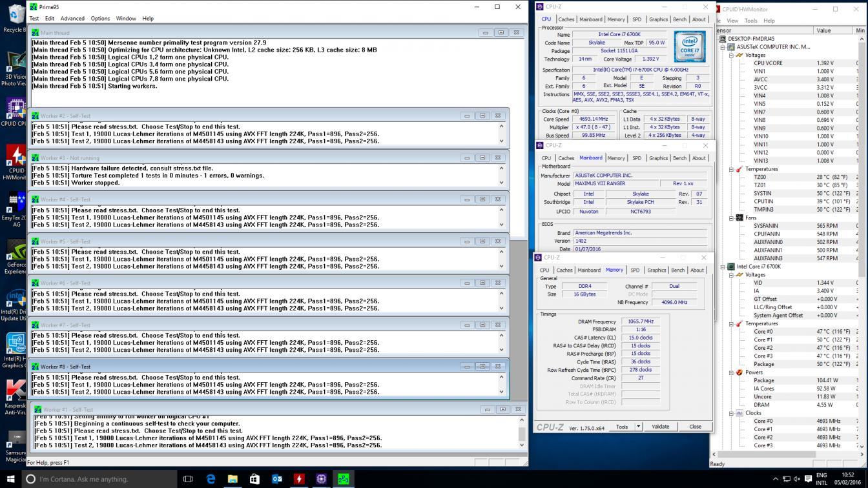Open the Help menu in Prime95

point(148,19)
